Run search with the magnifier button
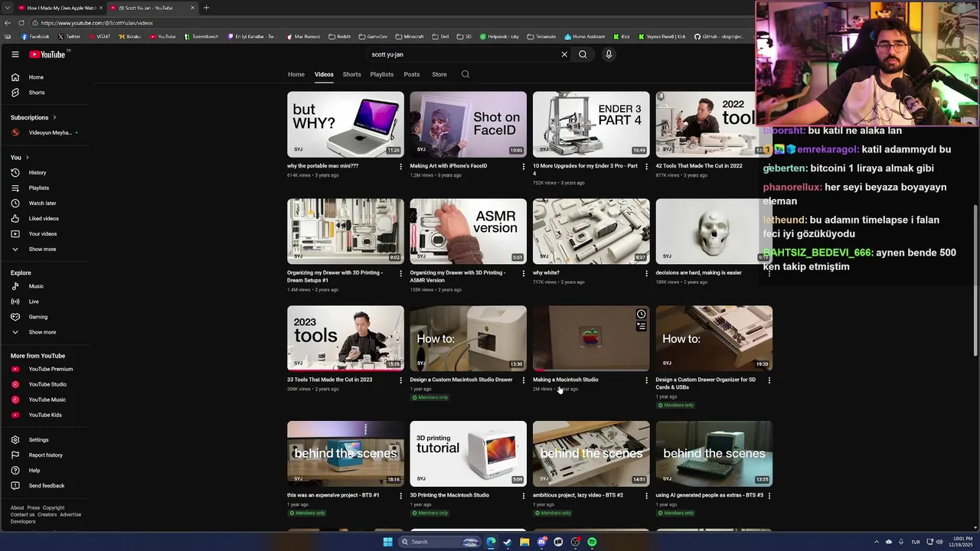980x551 pixels. 583,54
